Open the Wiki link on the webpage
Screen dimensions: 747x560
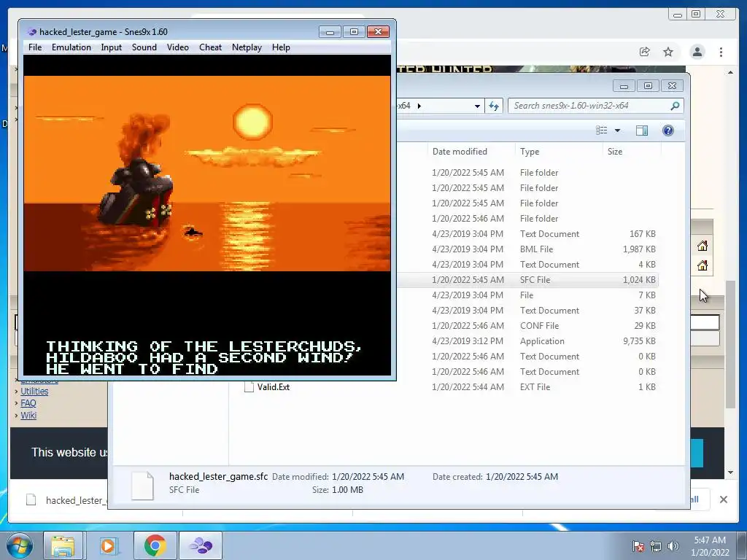point(28,415)
